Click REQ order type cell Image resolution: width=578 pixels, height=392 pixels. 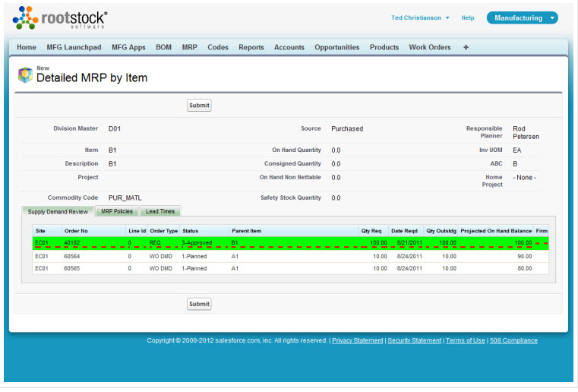155,242
